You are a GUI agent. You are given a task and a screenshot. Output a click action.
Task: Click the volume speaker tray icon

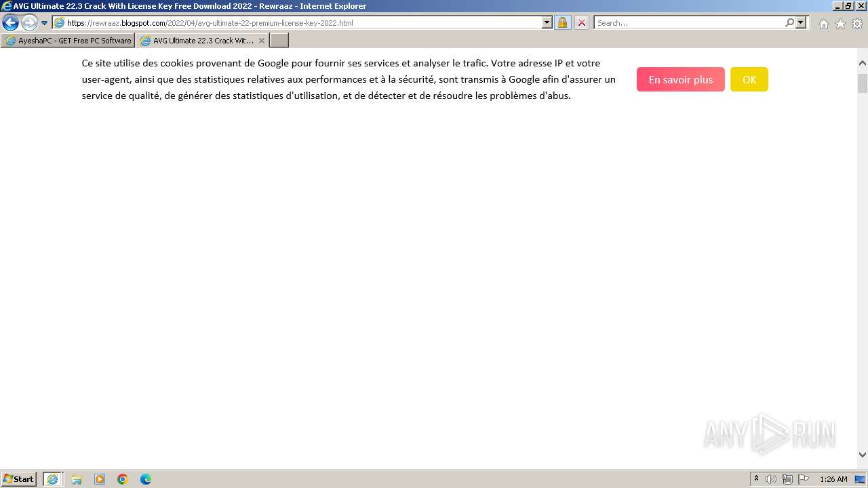click(771, 479)
